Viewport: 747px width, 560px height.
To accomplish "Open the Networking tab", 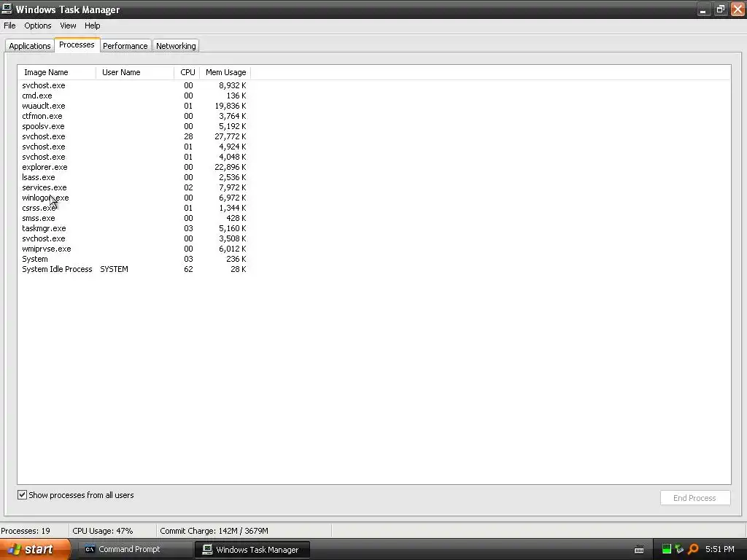I will (x=176, y=46).
